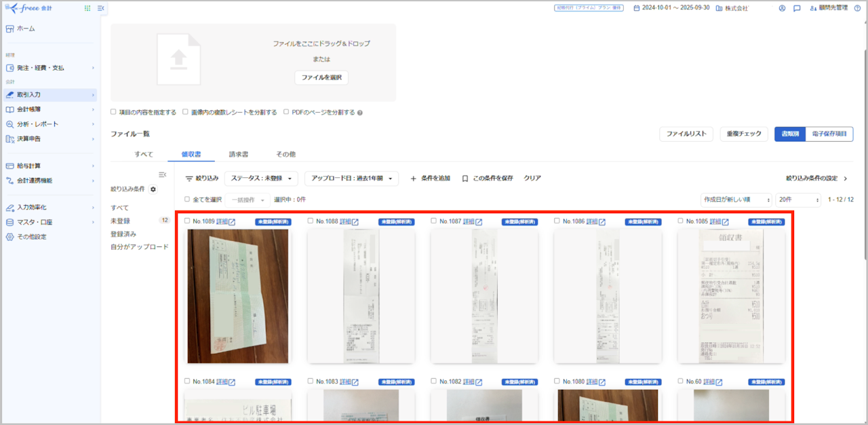This screenshot has width=868, height=425.
Task: Collapse the left sidebar via header icon
Action: (x=101, y=8)
